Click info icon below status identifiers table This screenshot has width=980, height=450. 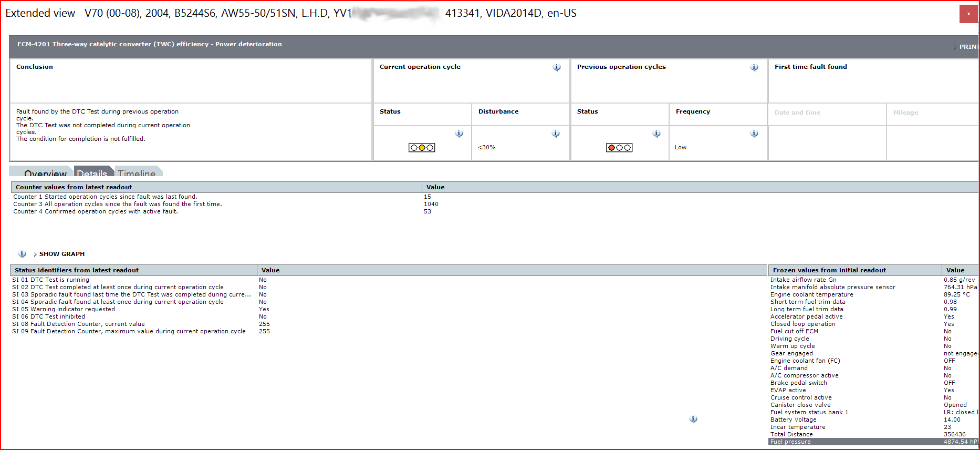point(693,419)
